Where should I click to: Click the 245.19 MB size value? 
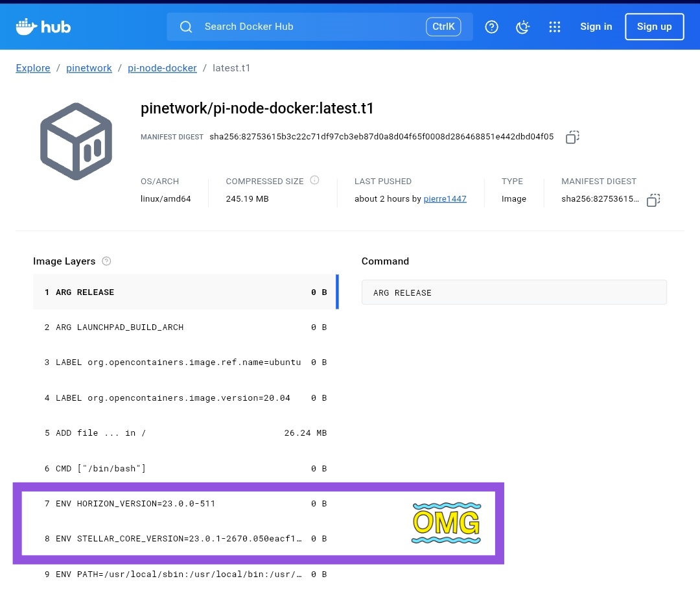pyautogui.click(x=248, y=198)
